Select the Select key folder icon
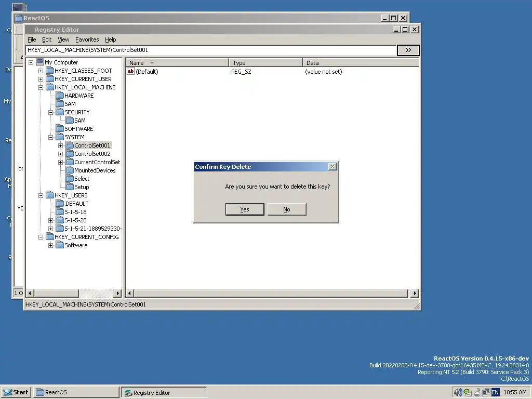 [x=70, y=179]
